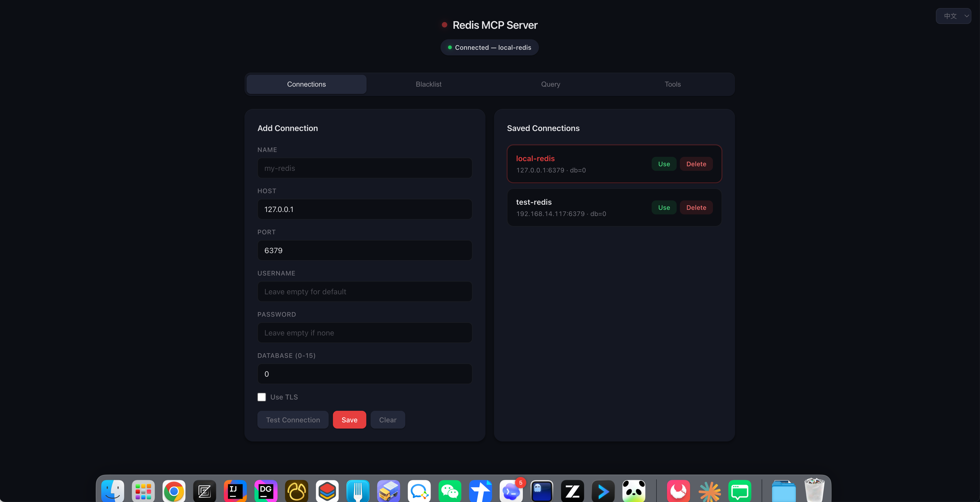Switch to the Blacklist tab
This screenshot has height=502, width=980.
pyautogui.click(x=428, y=84)
